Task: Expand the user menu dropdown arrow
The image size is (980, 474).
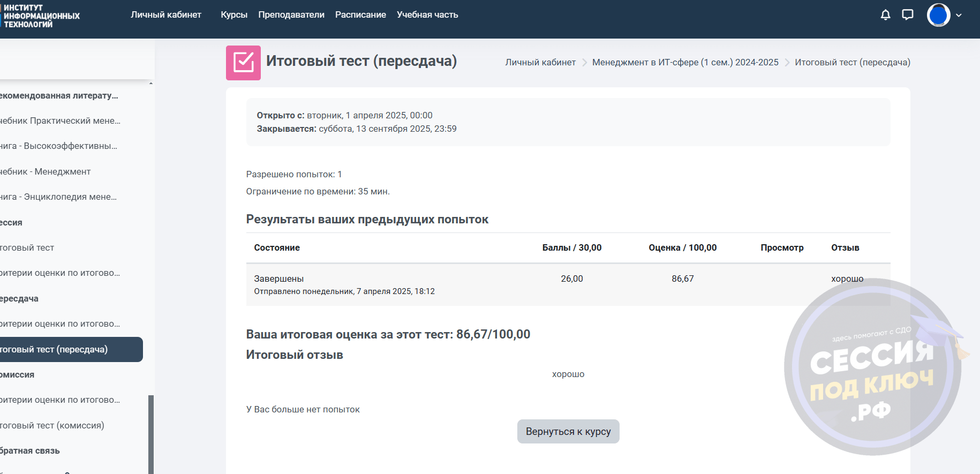Action: [x=959, y=16]
